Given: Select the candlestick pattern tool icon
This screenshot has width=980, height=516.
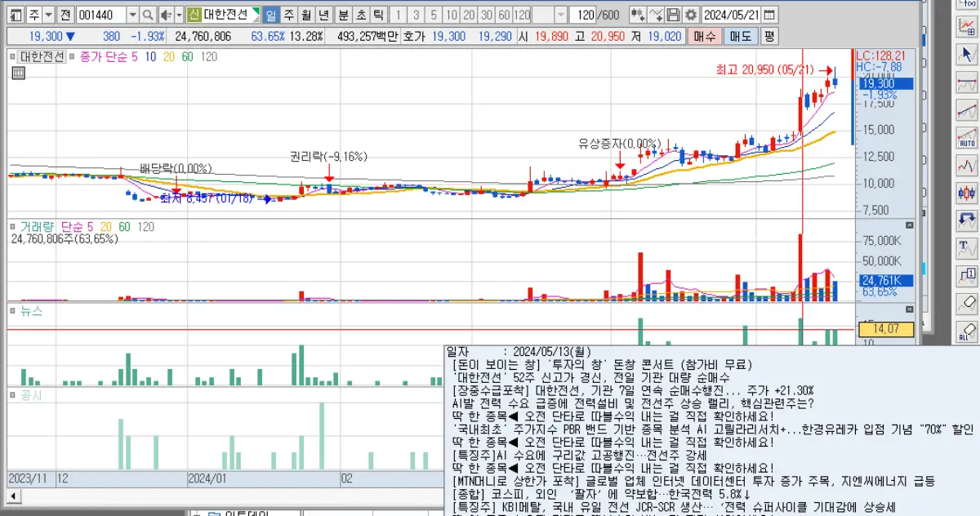Looking at the screenshot, I should tap(968, 193).
